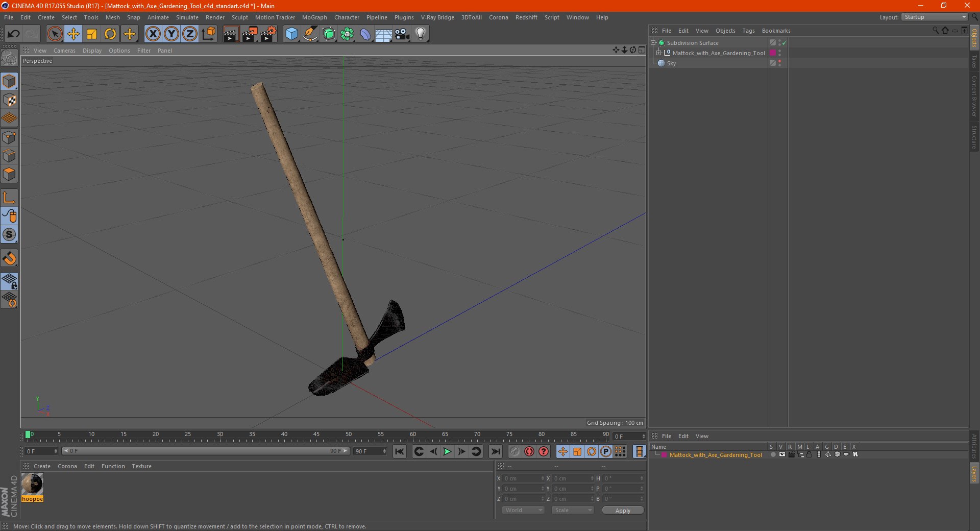Viewport: 980px width, 531px height.
Task: Click the Undo arrow icon
Action: [14, 34]
